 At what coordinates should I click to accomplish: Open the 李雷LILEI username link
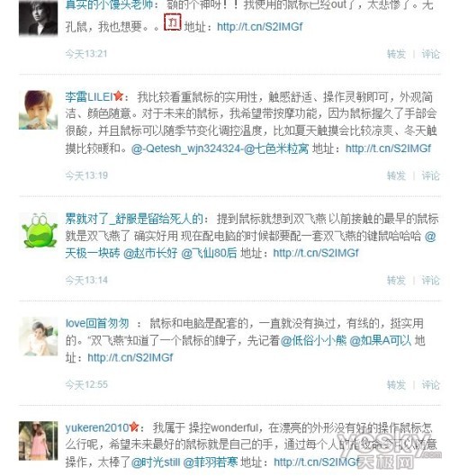pyautogui.click(x=89, y=97)
